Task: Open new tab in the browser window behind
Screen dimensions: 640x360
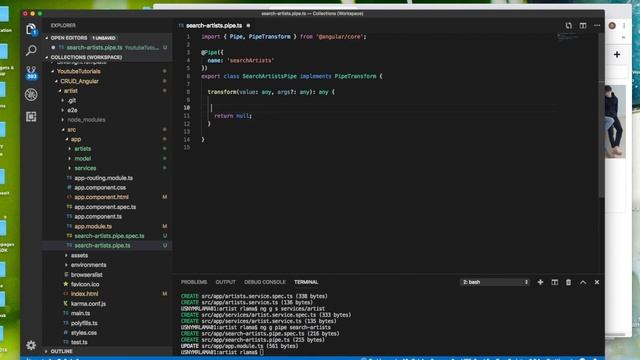Action: pos(617,54)
